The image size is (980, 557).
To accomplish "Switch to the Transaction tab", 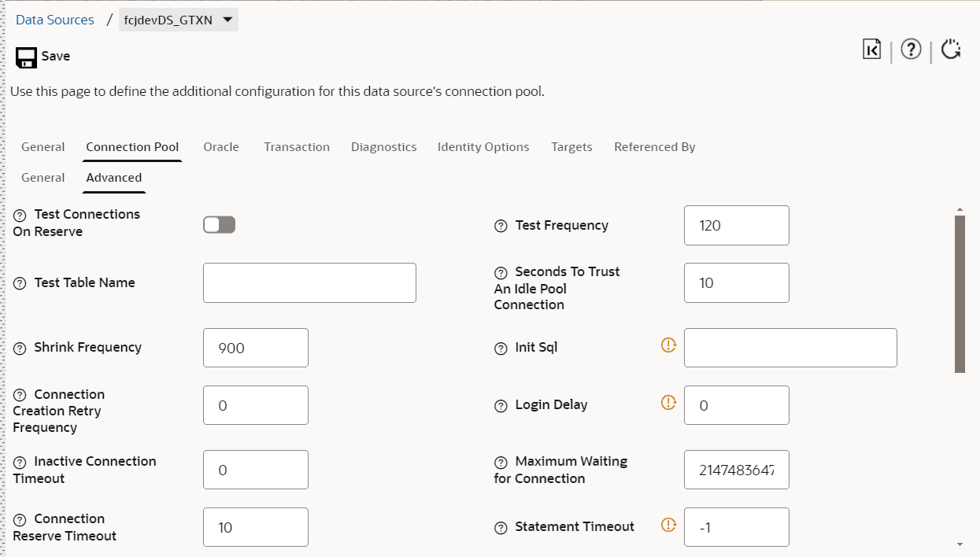I will pyautogui.click(x=296, y=147).
